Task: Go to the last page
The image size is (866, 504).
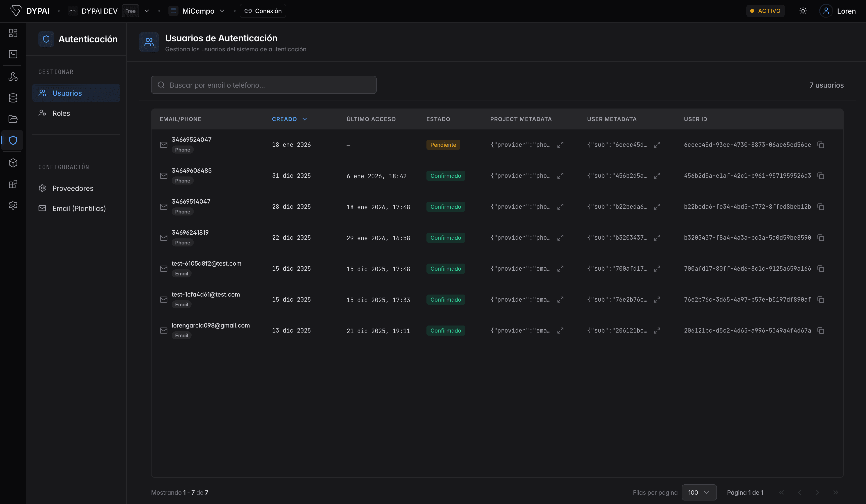Action: point(836,492)
